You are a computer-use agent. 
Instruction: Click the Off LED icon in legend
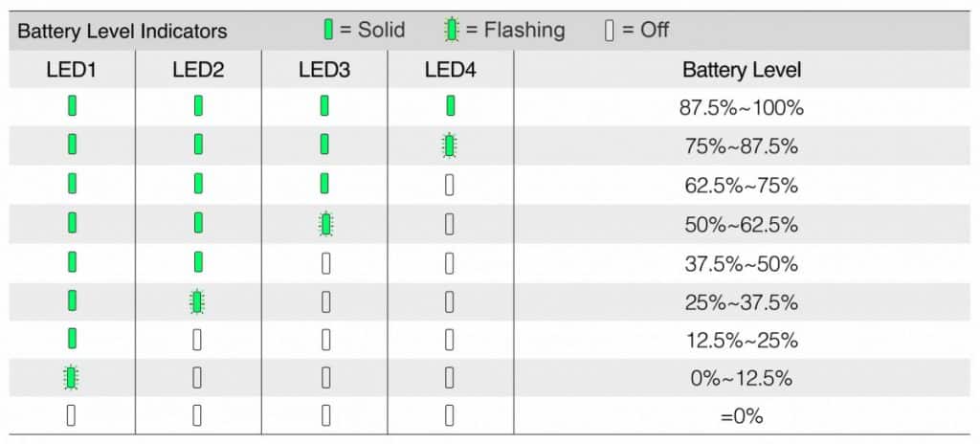coord(610,30)
